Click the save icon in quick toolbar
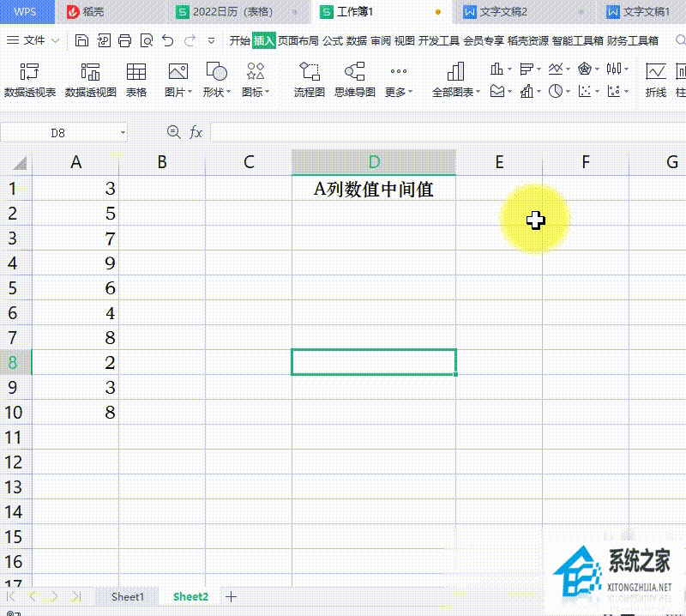This screenshot has width=686, height=616. [81, 40]
